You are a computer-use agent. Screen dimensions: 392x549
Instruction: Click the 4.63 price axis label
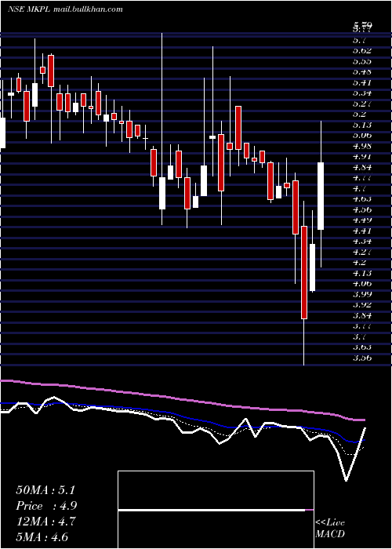point(362,199)
